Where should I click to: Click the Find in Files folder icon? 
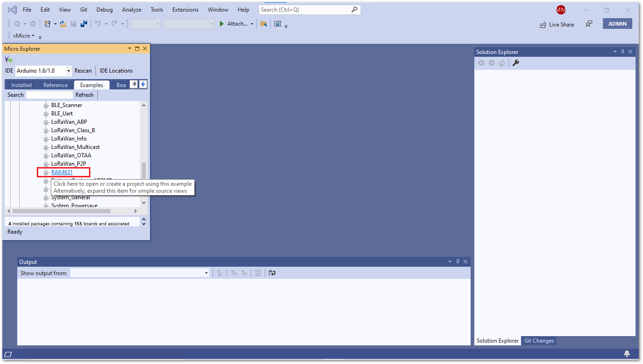coord(264,24)
